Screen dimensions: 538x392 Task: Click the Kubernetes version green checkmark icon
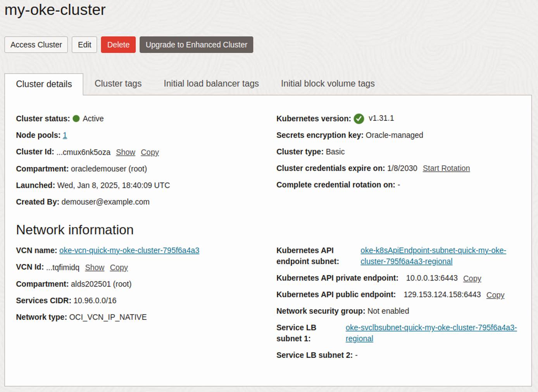click(x=359, y=119)
